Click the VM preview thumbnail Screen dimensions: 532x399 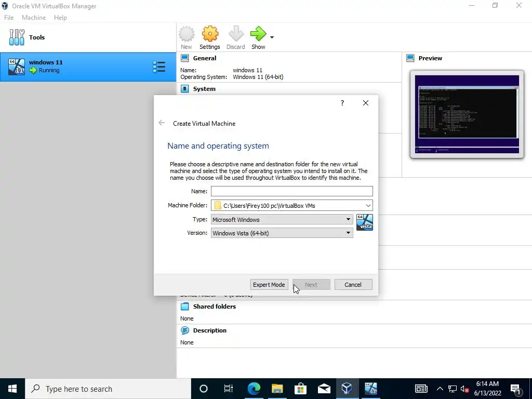click(467, 114)
